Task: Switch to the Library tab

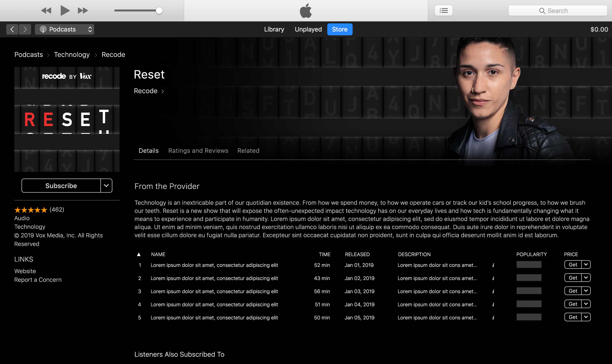Action: (274, 29)
